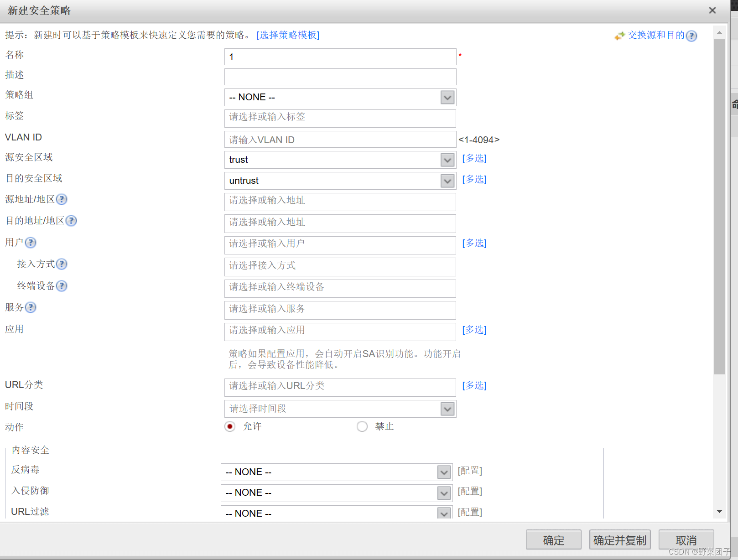Viewport: 738px width, 560px height.
Task: Open help icon next to 源地址/地区
Action: pyautogui.click(x=62, y=199)
